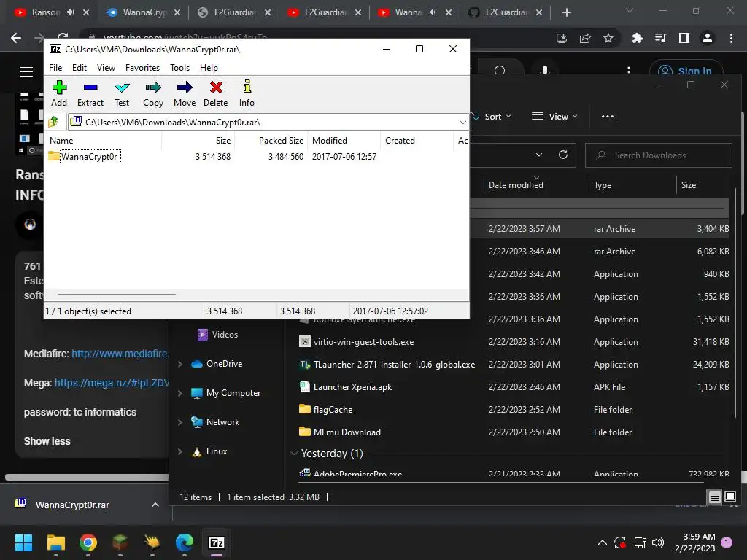Open Sort dropdown in File Explorer

coord(492,116)
